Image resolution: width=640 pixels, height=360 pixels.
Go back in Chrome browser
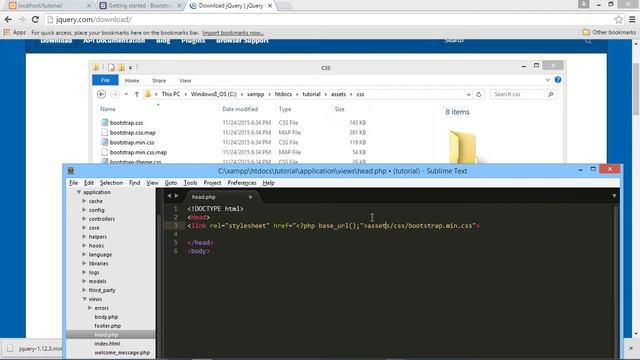pyautogui.click(x=8, y=19)
